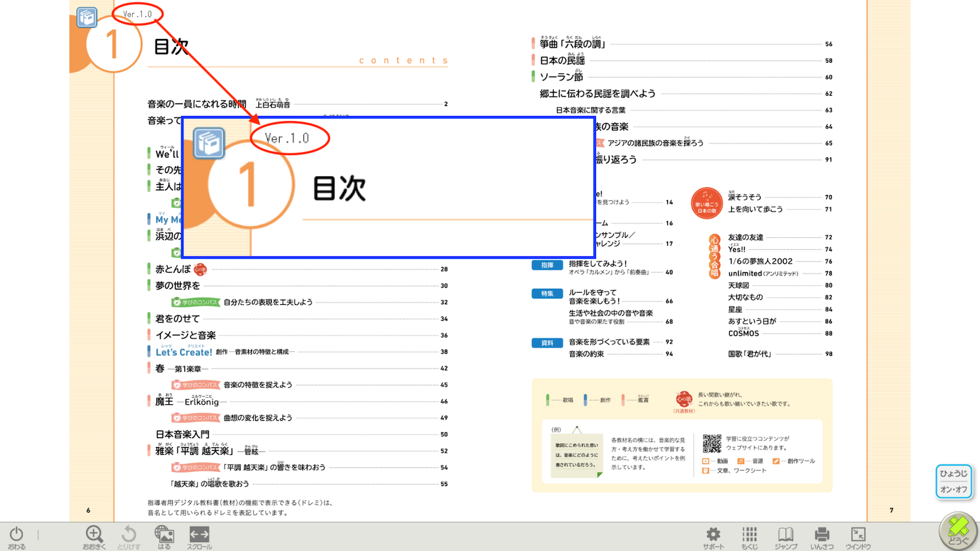Zoom in with the おおきく magnifier
This screenshot has width=980, height=551.
pos(94,536)
